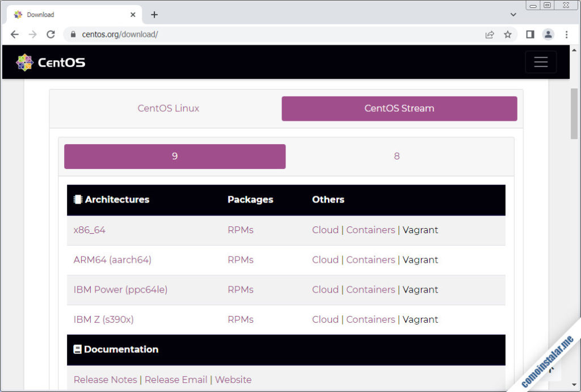The height and width of the screenshot is (392, 581).
Task: Select the CentOS Stream tab
Action: [x=399, y=108]
